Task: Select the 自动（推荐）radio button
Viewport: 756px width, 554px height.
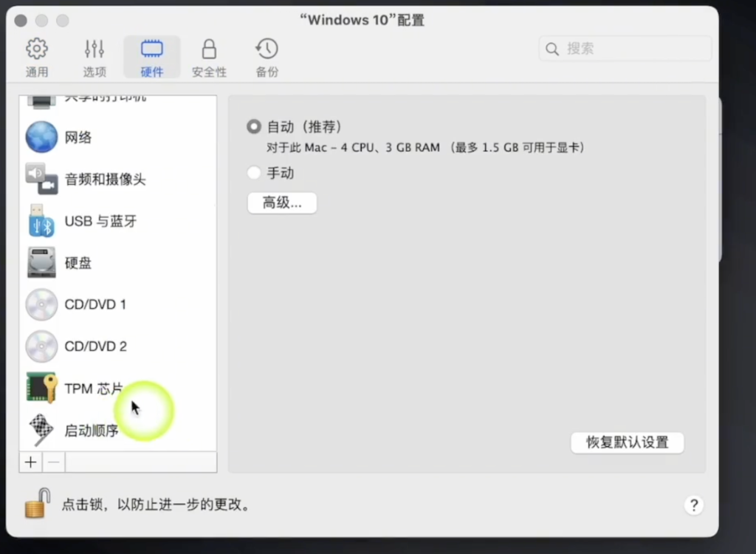Action: click(254, 126)
